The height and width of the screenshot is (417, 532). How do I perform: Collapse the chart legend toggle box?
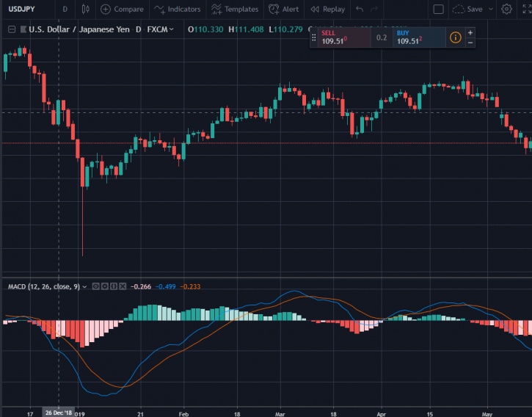coord(12,29)
